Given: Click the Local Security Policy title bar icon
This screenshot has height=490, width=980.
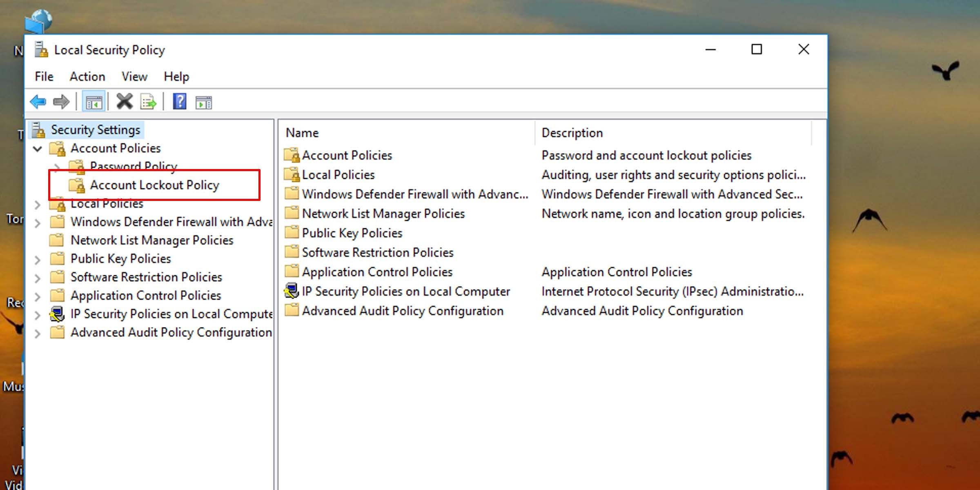Looking at the screenshot, I should (x=41, y=49).
